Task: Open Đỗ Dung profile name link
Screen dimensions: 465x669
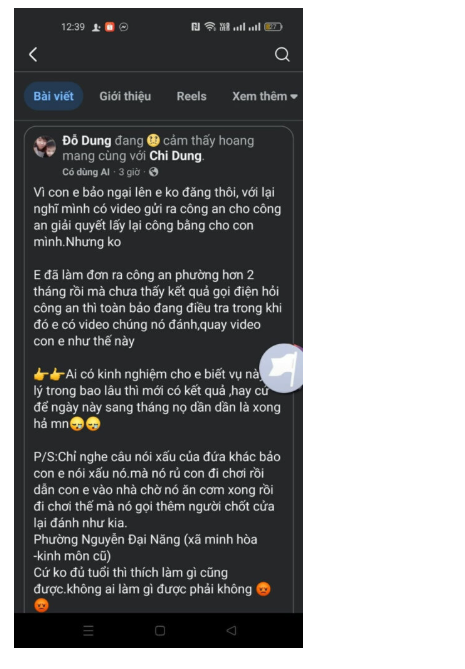Action: coord(87,140)
